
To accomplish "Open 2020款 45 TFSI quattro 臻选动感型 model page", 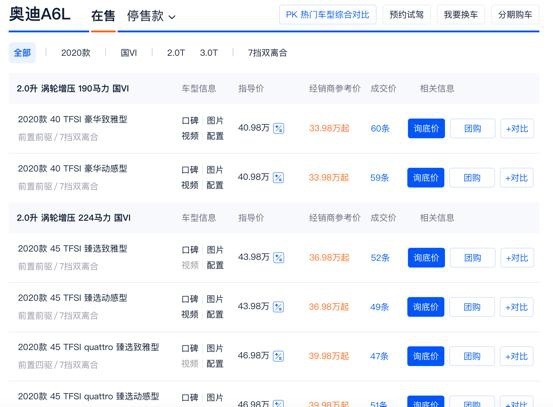I will (89, 396).
